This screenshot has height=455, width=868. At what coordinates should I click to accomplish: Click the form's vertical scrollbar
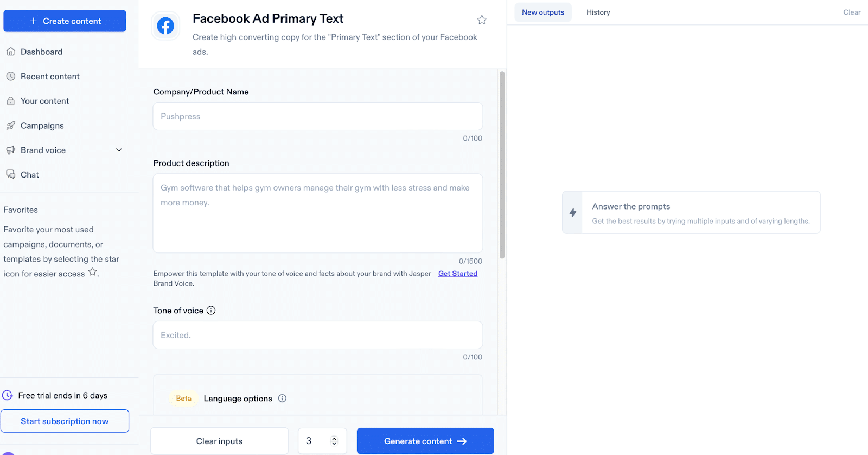(x=502, y=165)
